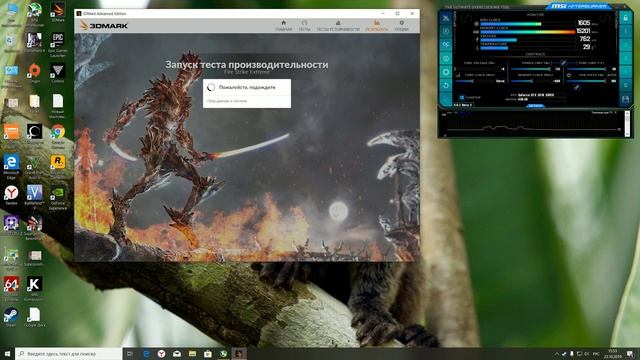Toggle Fan Speed Auto mode in Afterburner
The height and width of the screenshot is (360, 640).
click(x=612, y=75)
